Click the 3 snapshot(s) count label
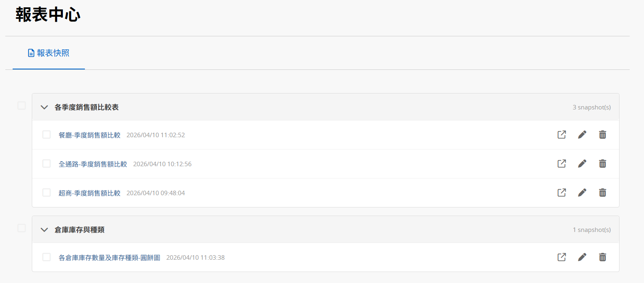 pos(591,107)
